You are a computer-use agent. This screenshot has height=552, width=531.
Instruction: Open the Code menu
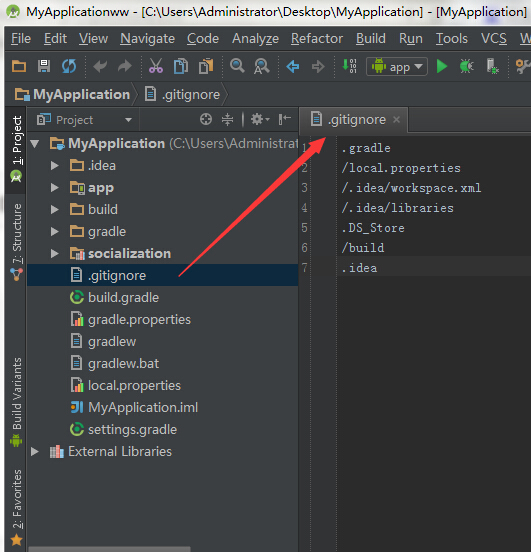(203, 38)
